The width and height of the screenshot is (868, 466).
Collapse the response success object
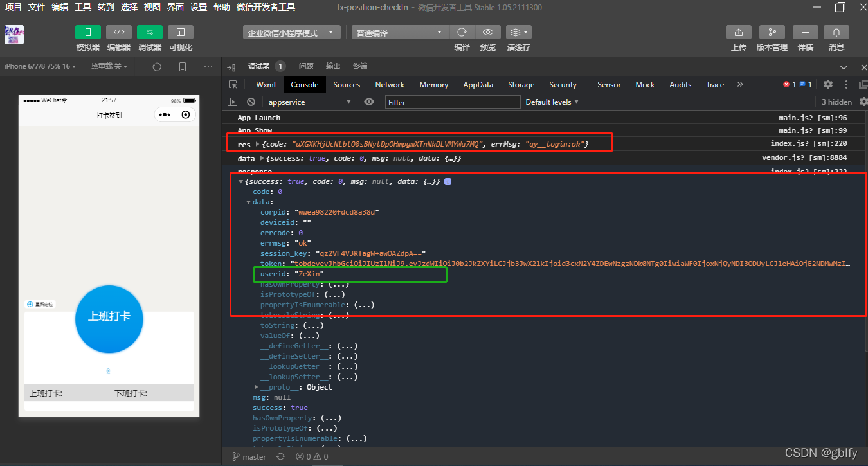click(240, 182)
